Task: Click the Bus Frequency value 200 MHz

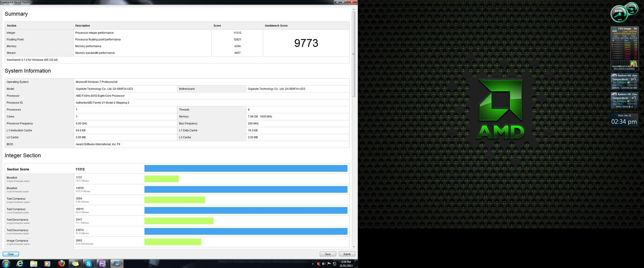Action: pyautogui.click(x=253, y=124)
